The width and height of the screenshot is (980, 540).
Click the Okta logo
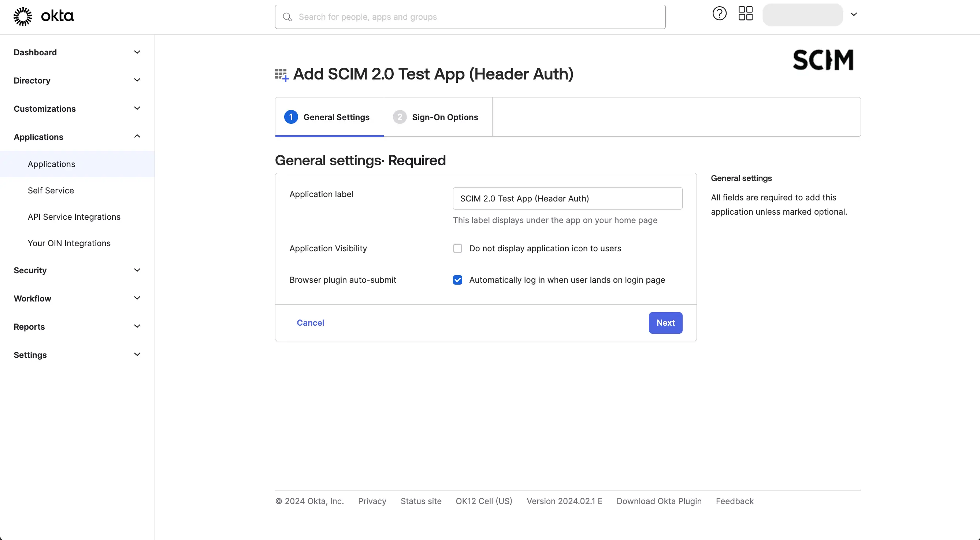(43, 16)
